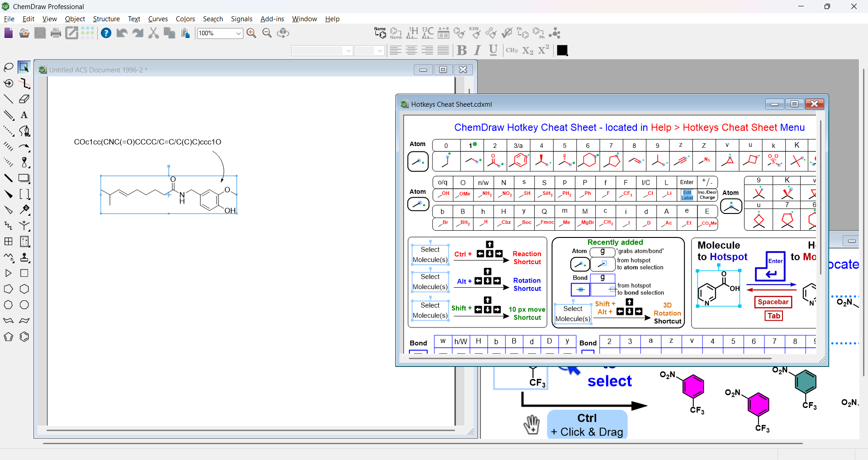Click the Help menu
This screenshot has height=460, width=868.
[332, 19]
